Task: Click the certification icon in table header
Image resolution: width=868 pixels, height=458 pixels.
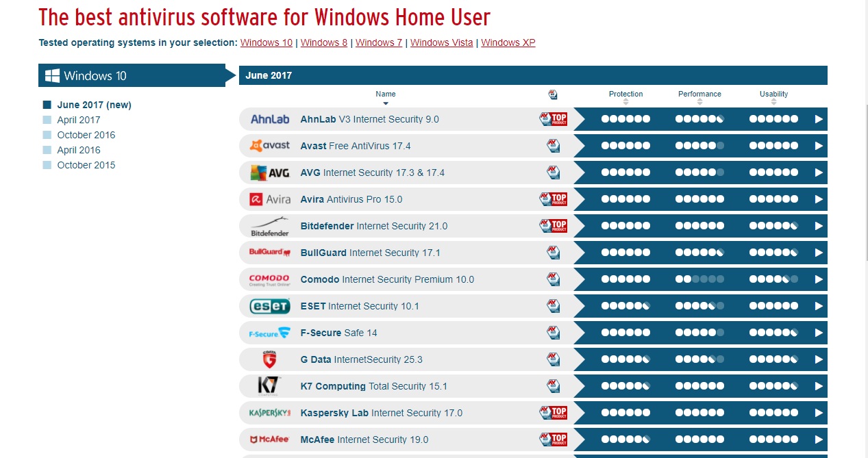Action: pos(553,94)
